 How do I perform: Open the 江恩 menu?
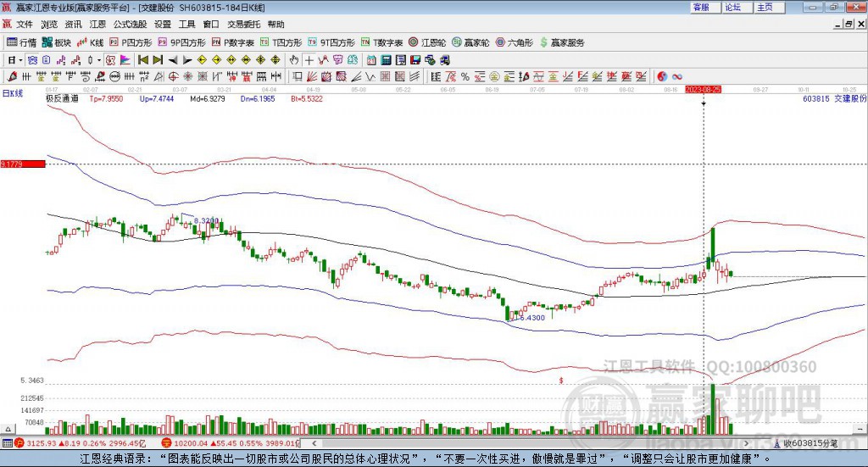tap(97, 25)
